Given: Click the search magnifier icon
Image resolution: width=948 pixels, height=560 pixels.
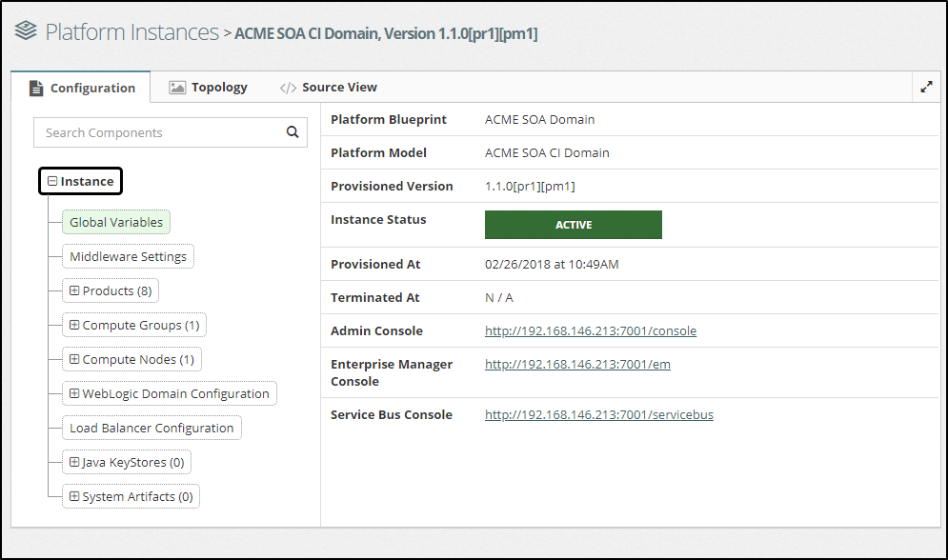Looking at the screenshot, I should [292, 132].
